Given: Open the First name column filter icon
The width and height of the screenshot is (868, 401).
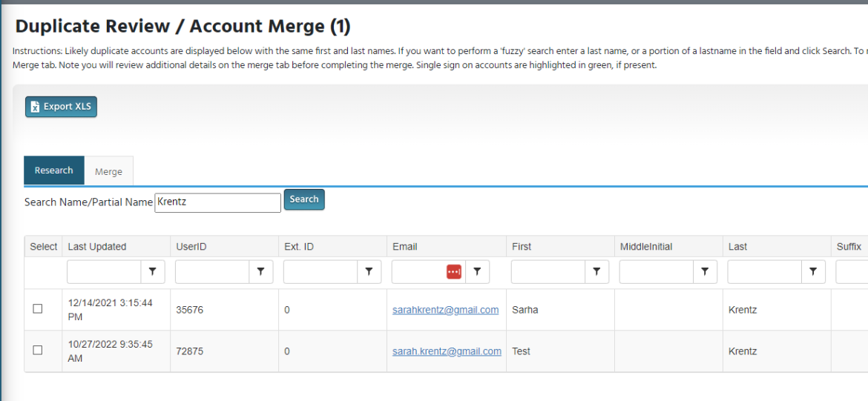Looking at the screenshot, I should 596,272.
